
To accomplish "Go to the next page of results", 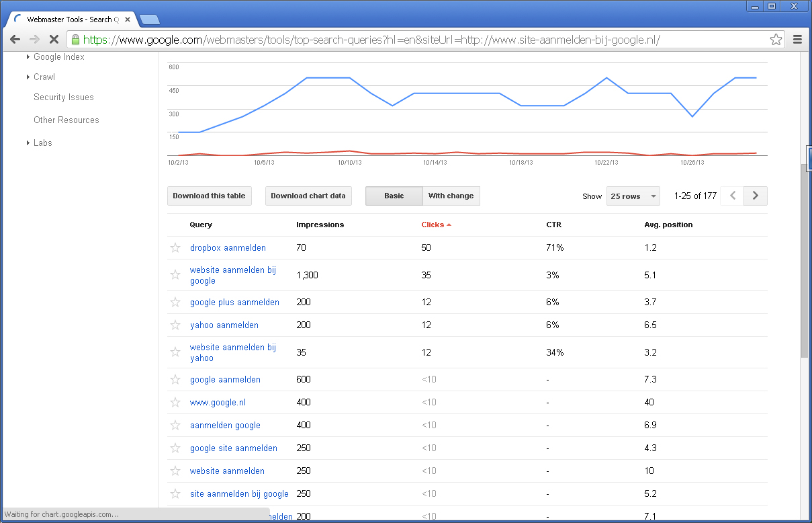I will coord(756,196).
